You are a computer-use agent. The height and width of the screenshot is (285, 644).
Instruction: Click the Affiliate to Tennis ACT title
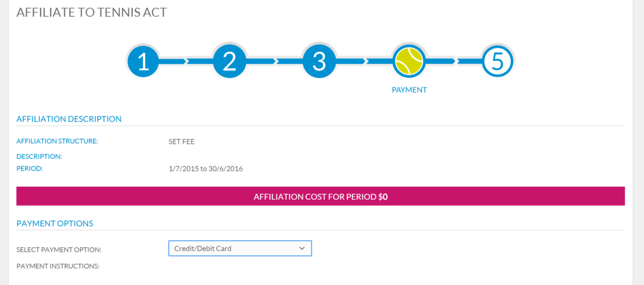pyautogui.click(x=92, y=12)
